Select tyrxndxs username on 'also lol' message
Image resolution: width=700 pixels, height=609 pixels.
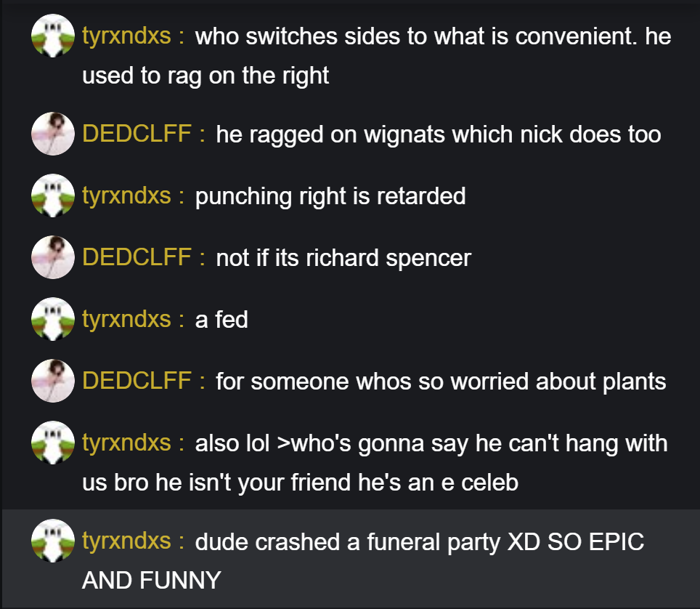(126, 443)
